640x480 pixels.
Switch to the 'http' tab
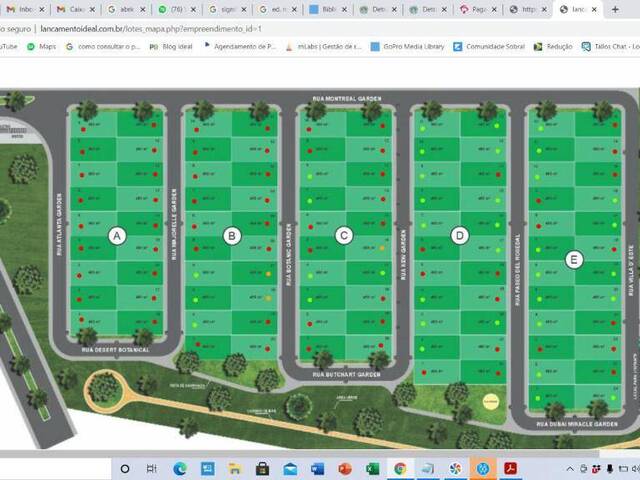(529, 9)
